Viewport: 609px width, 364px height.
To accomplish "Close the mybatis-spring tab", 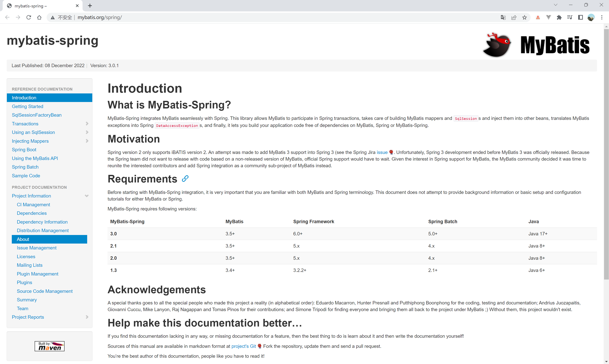I will (77, 6).
